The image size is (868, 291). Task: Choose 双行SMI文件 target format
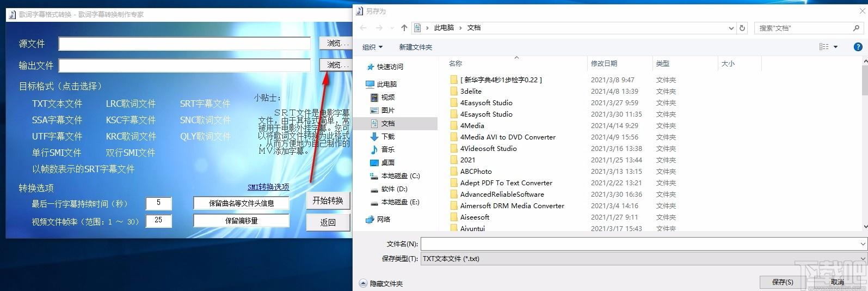131,153
